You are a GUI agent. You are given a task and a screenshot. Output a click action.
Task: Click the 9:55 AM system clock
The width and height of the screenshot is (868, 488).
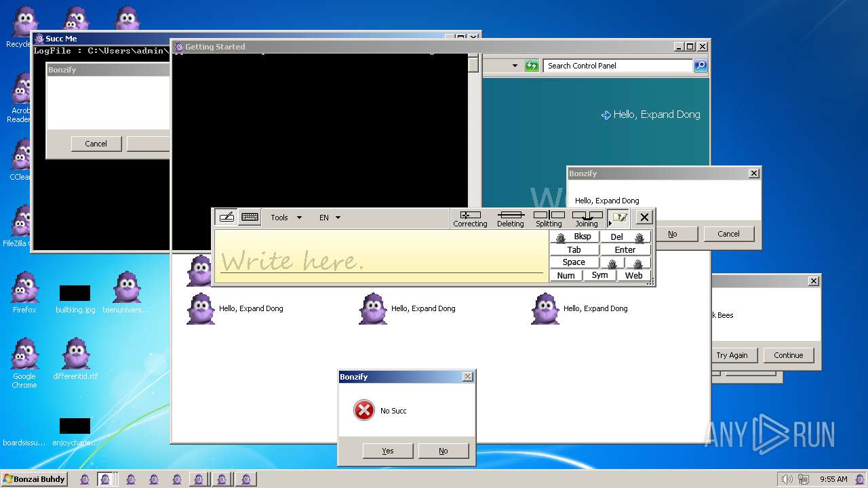(x=833, y=479)
